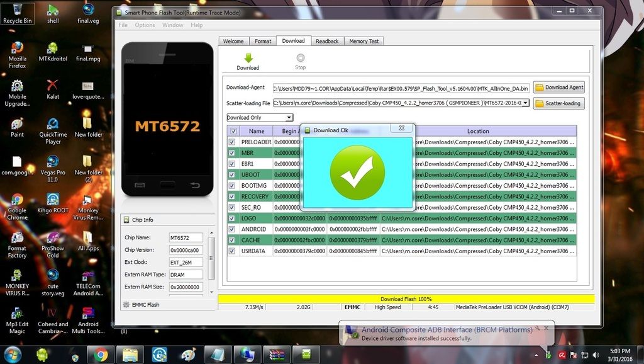Open the shell desktop icon
Screen dimensions: 644x364
coord(53,13)
